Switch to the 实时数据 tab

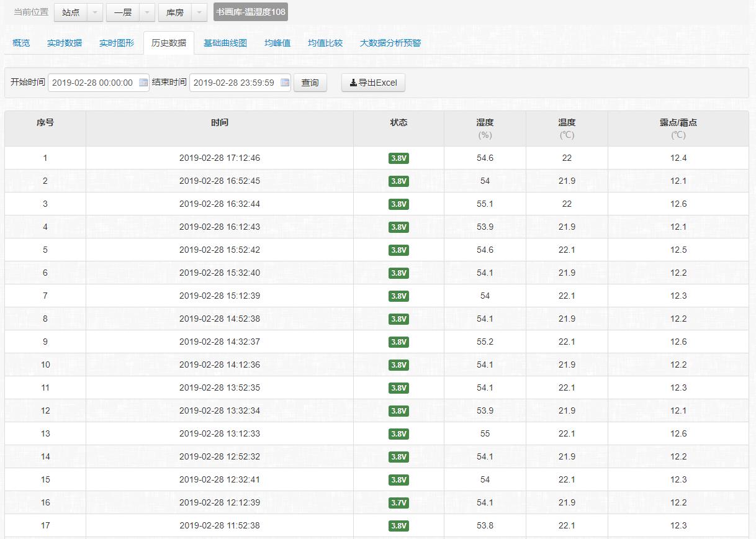pos(65,43)
